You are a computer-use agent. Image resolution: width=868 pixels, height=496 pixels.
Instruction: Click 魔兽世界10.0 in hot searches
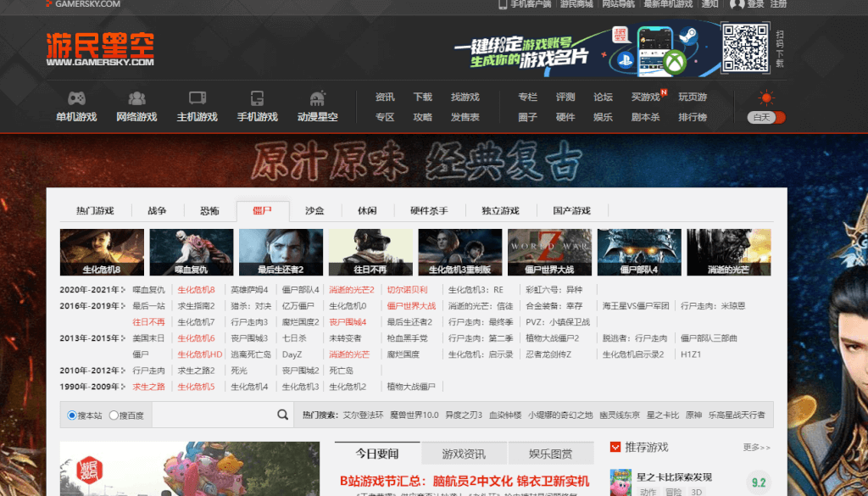pyautogui.click(x=414, y=415)
